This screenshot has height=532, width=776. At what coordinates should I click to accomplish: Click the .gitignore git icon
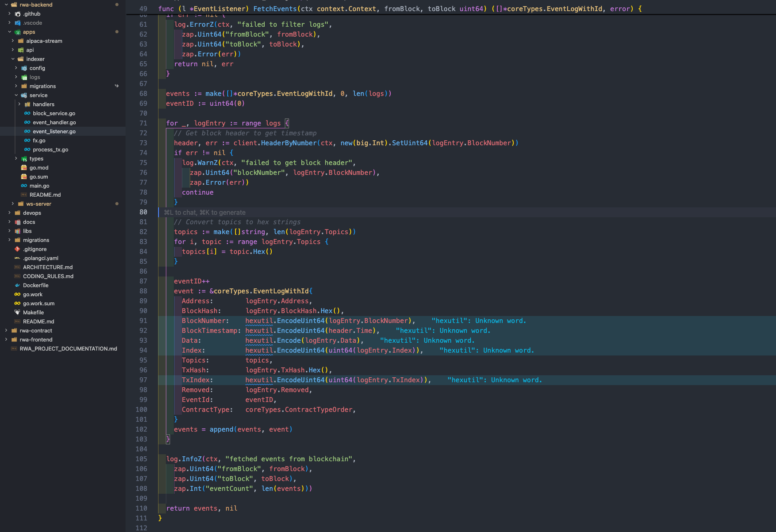click(17, 249)
